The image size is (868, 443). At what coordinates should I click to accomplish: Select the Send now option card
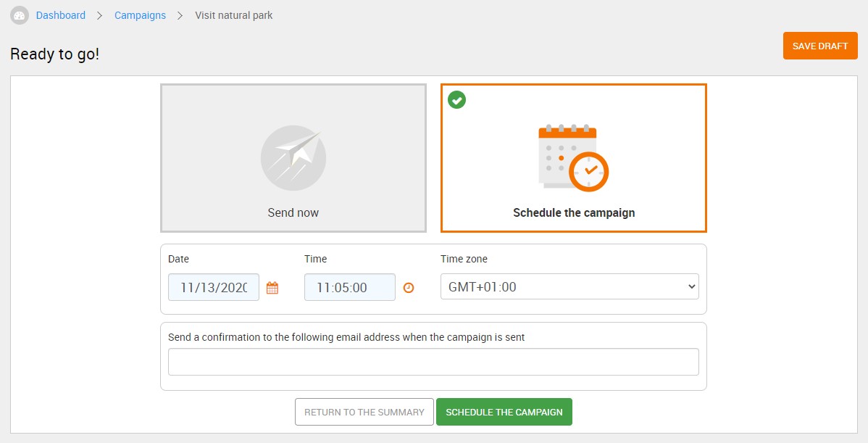[x=293, y=158]
